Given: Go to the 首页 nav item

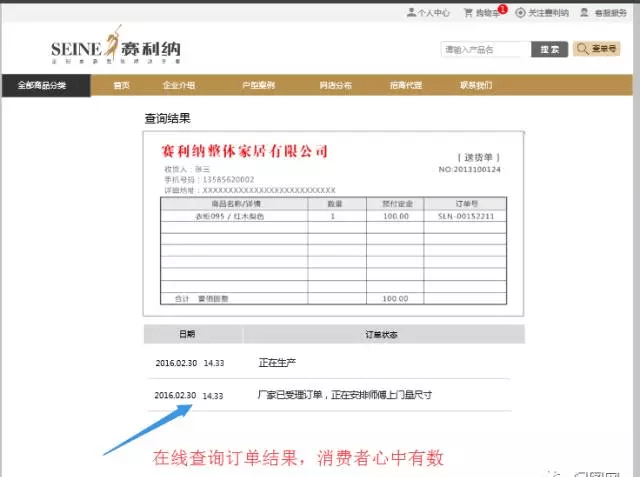Looking at the screenshot, I should pyautogui.click(x=122, y=85).
